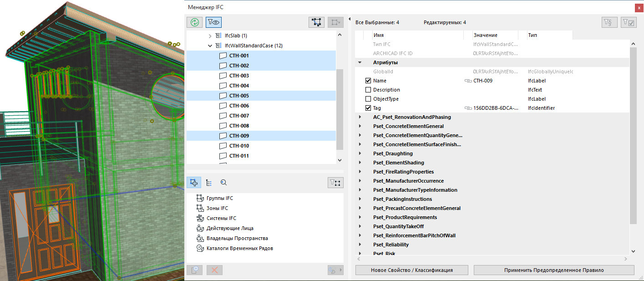644x281 pixels.
Task: Click the wall icon of СТН-006
Action: click(223, 106)
